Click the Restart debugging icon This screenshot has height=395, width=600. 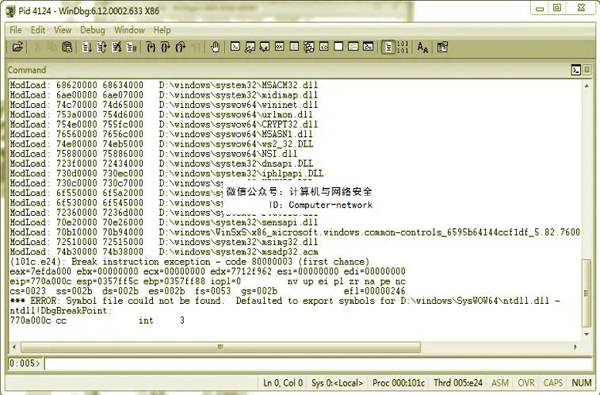[x=102, y=47]
